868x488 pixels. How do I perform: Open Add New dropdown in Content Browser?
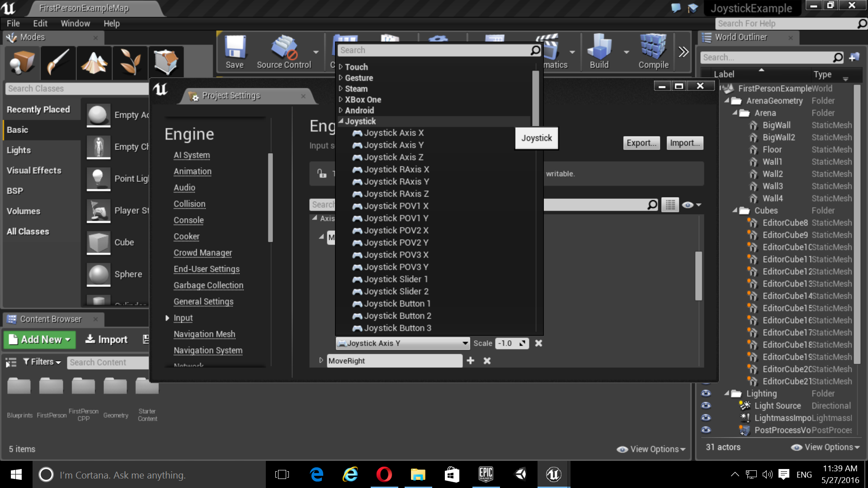[x=40, y=339]
